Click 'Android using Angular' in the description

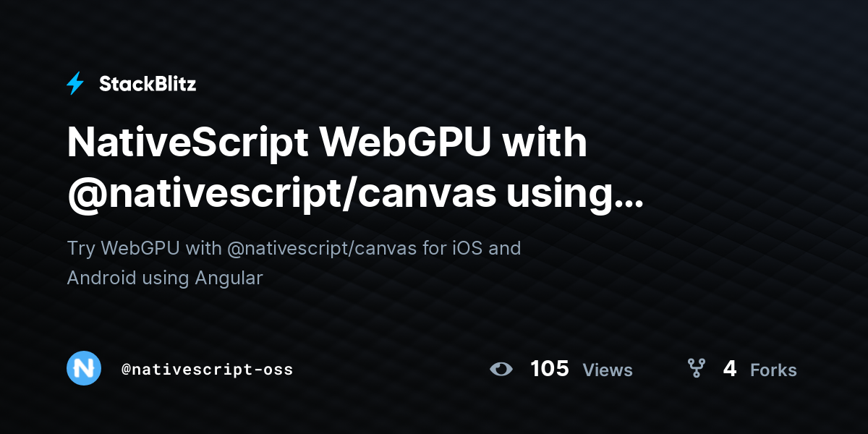pyautogui.click(x=165, y=278)
